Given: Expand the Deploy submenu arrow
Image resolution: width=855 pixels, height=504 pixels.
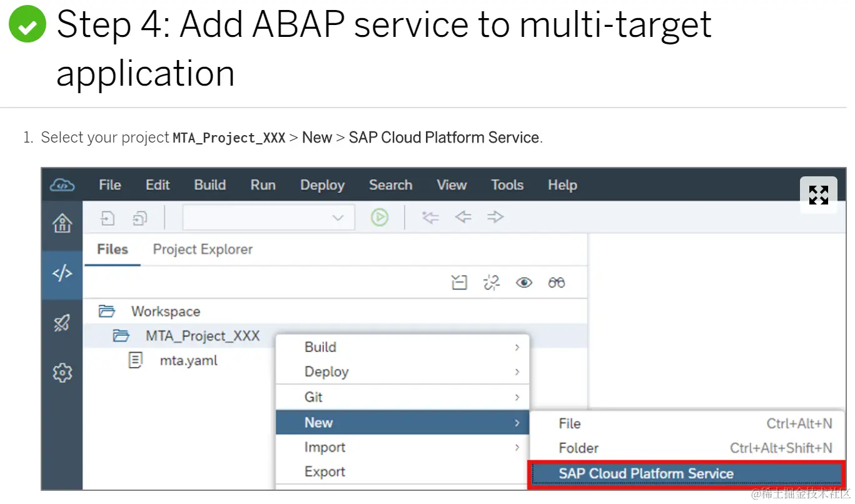Looking at the screenshot, I should tap(517, 372).
